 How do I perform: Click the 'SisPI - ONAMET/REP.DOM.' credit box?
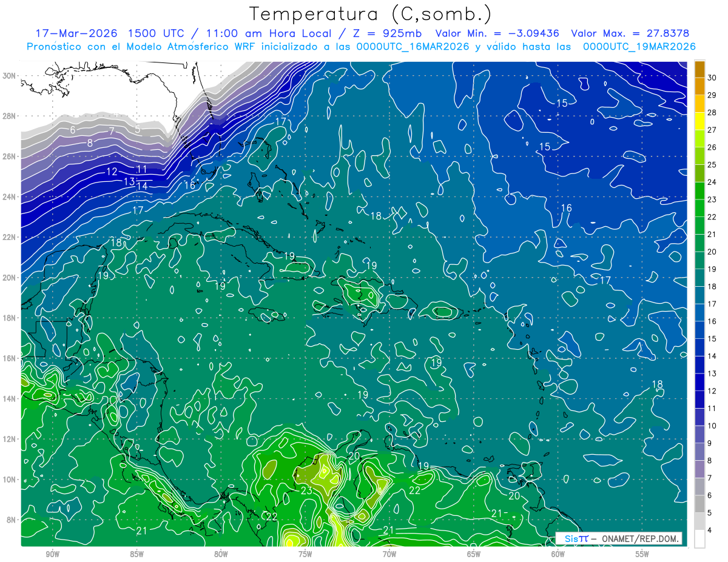click(x=619, y=538)
